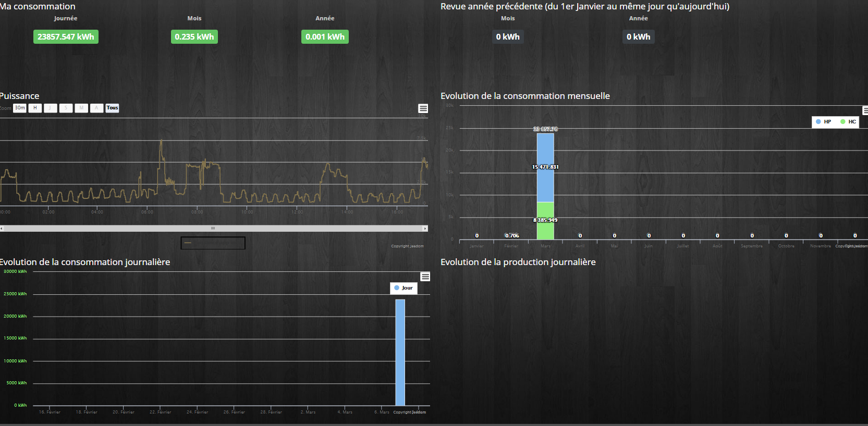Open the daily consumption chart export menu icon

pos(425,277)
